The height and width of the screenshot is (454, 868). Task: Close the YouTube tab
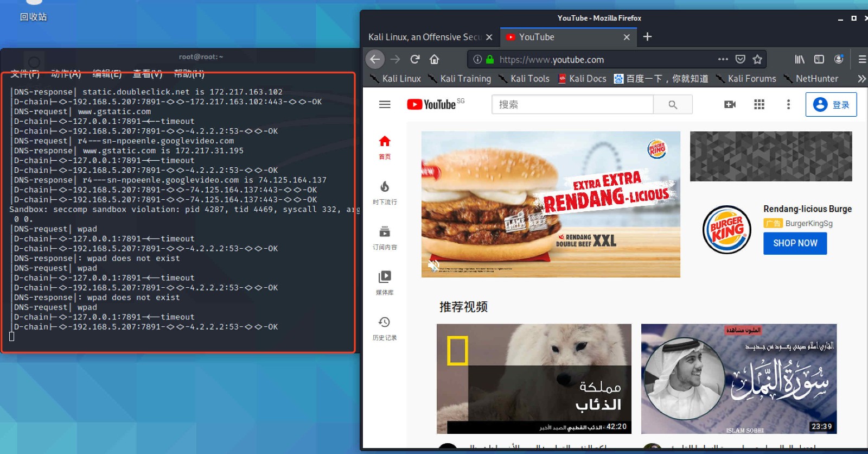pos(627,37)
